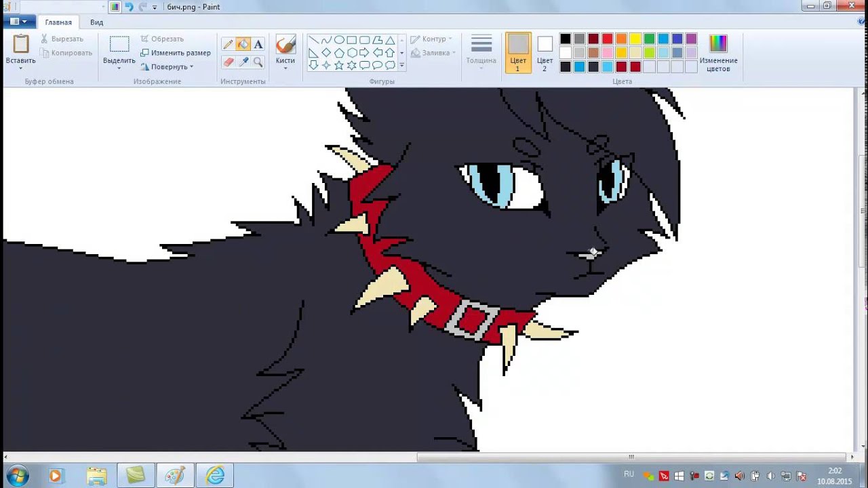Switch to the Вид tab

tap(97, 22)
